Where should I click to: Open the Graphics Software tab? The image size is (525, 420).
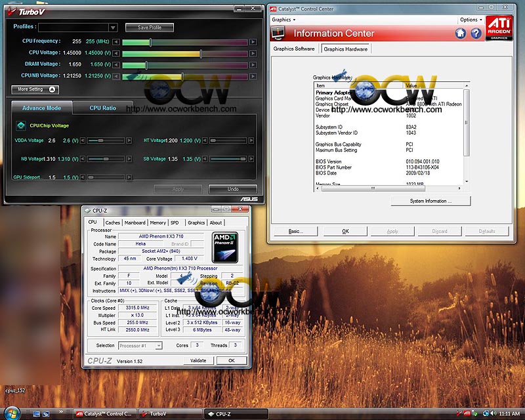(x=294, y=49)
